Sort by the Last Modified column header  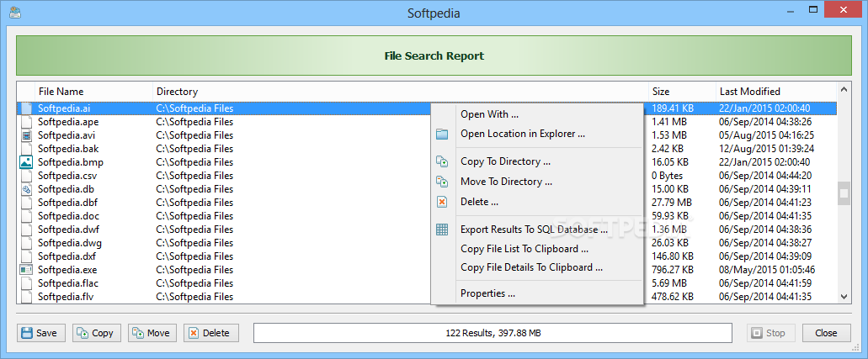(776, 92)
